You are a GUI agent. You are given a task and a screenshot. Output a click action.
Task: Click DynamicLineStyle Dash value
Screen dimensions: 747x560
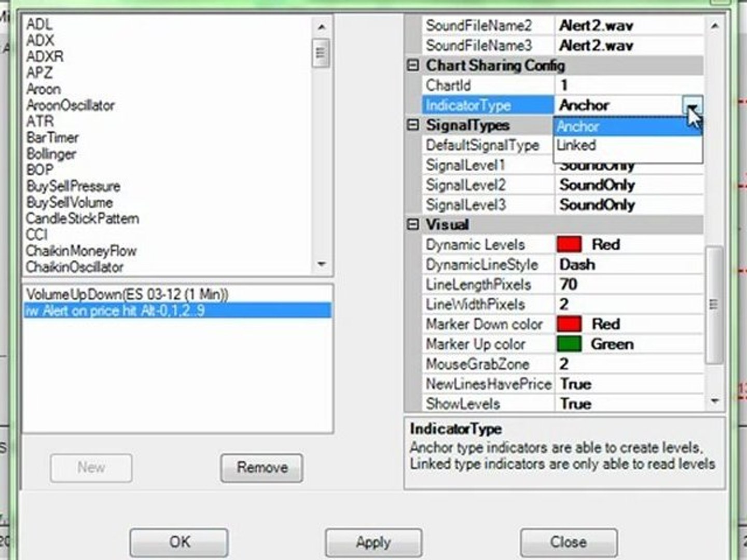pos(629,264)
